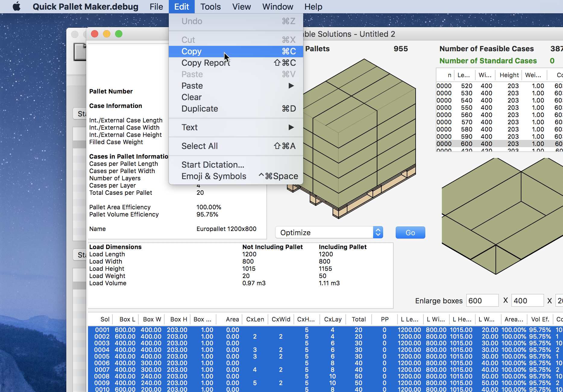Open the Quick Pallet Maker.debug application menu

point(85,6)
